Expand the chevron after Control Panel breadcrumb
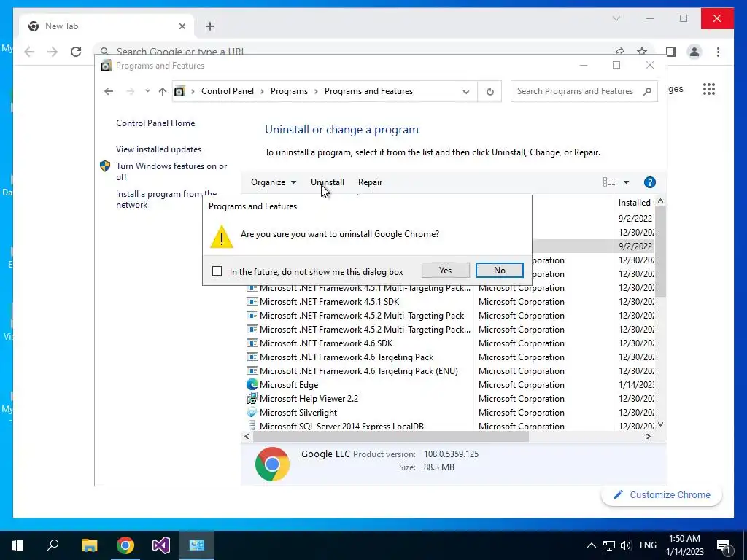The image size is (747, 560). 262,91
